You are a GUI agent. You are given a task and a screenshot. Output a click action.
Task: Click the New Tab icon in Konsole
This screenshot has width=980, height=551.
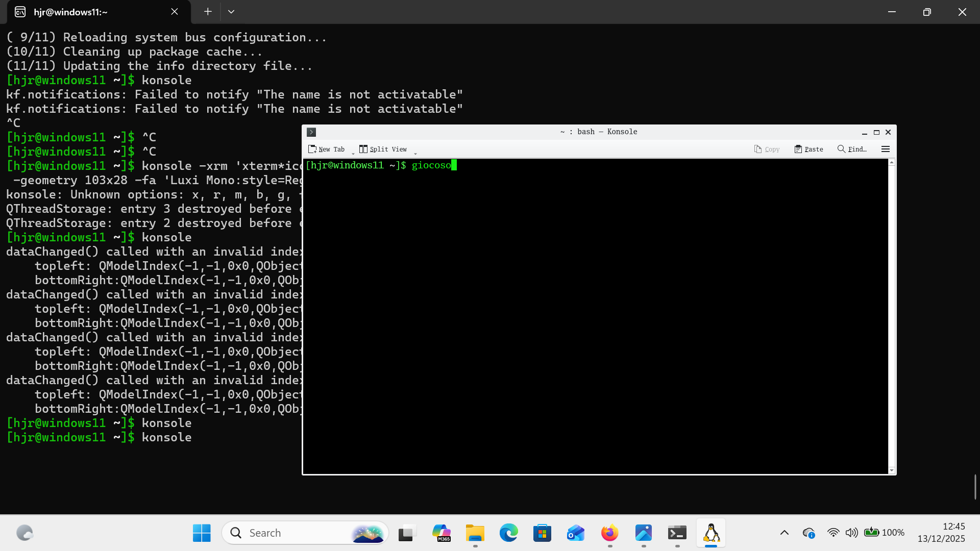coord(312,149)
